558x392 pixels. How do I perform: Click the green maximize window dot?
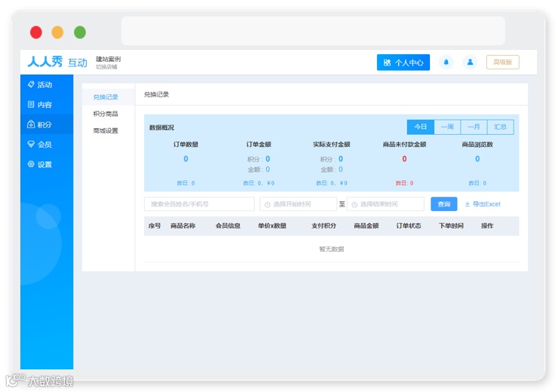pyautogui.click(x=80, y=32)
